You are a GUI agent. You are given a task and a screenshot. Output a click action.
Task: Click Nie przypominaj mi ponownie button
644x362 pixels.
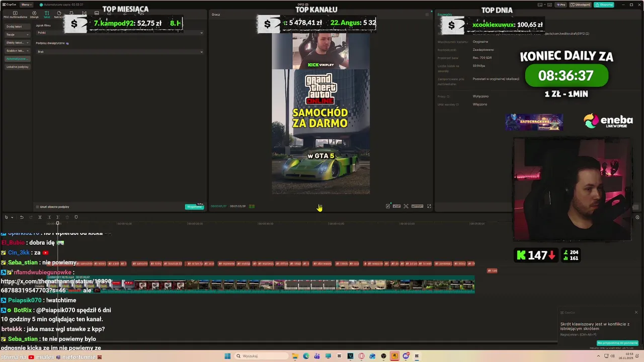click(x=617, y=343)
